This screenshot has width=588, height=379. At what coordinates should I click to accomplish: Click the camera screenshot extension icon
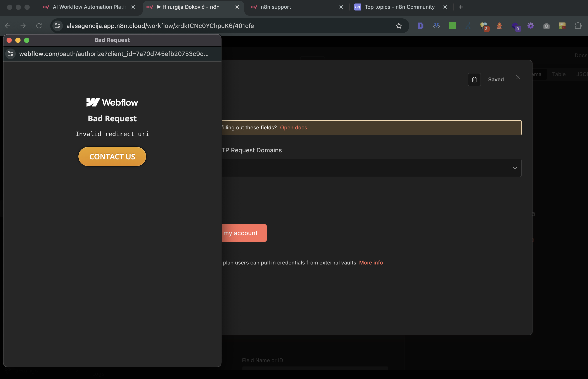(546, 26)
